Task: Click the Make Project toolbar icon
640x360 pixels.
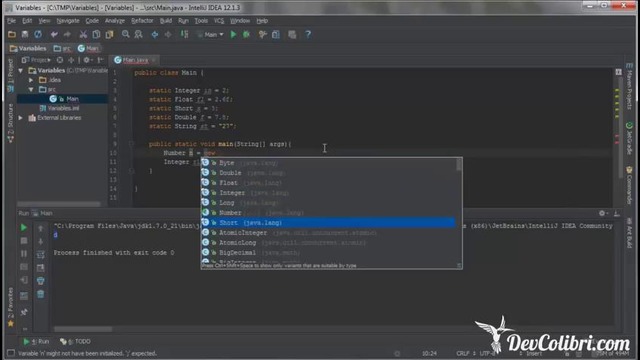Action: pos(184,35)
